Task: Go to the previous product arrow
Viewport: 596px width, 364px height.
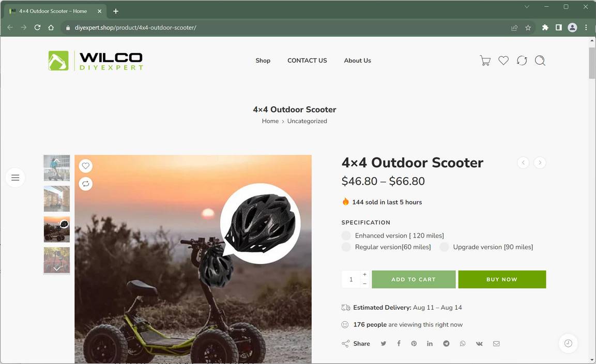Action: point(523,163)
